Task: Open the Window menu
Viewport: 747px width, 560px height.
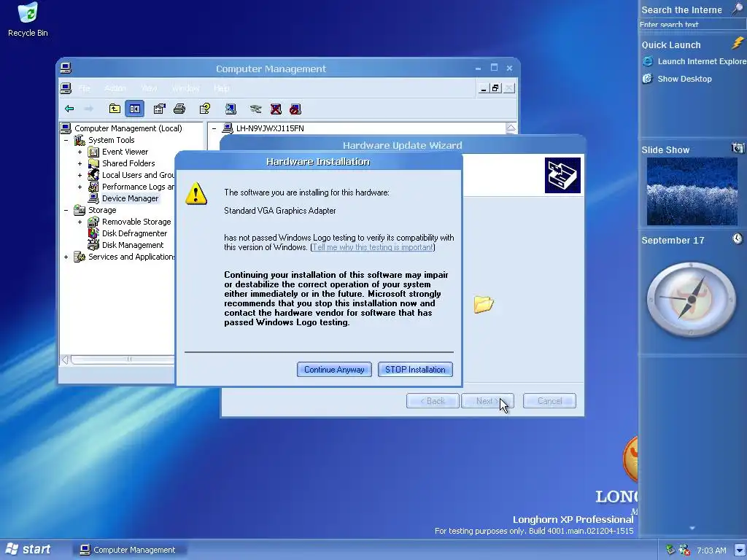Action: coord(185,88)
